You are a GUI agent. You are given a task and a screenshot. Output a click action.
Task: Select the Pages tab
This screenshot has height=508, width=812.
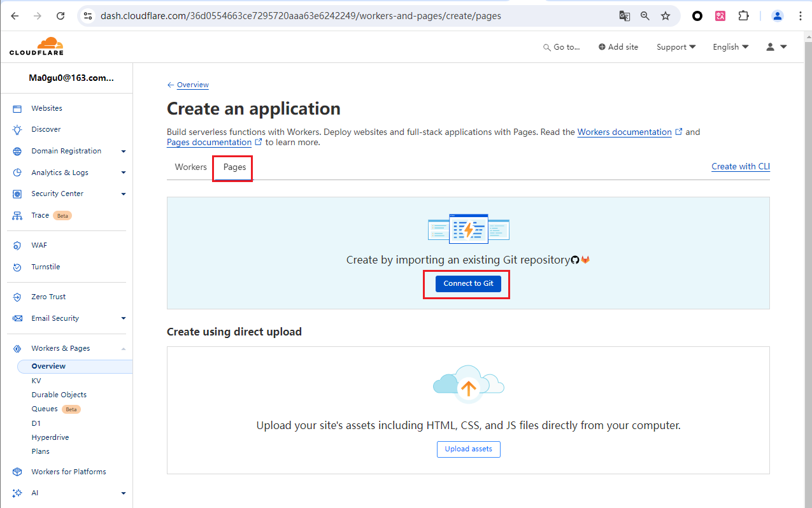(x=234, y=167)
